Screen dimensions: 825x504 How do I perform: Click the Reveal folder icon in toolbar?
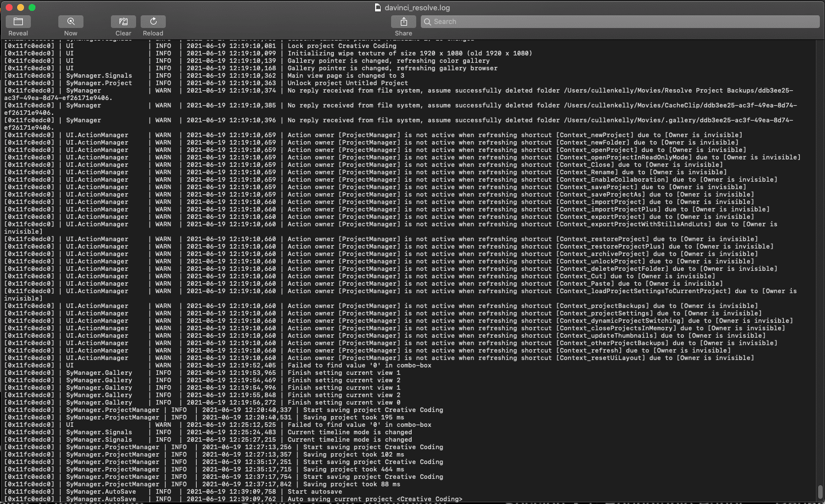click(x=18, y=22)
